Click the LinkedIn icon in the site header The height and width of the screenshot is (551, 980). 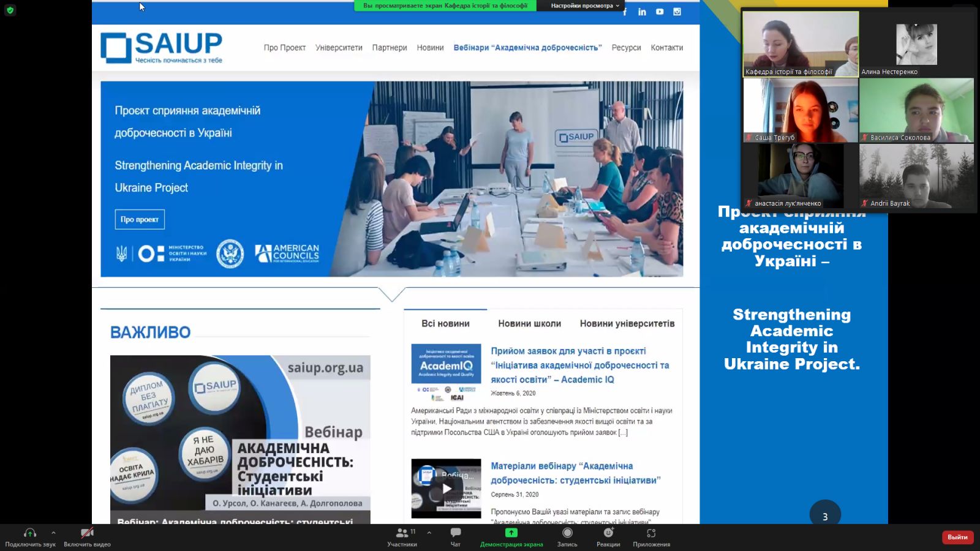pyautogui.click(x=642, y=12)
